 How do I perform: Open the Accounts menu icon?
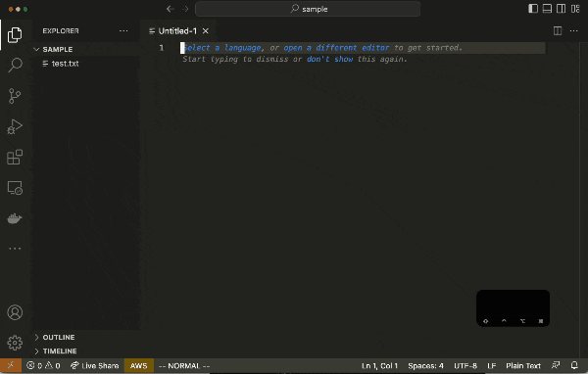pyautogui.click(x=15, y=312)
